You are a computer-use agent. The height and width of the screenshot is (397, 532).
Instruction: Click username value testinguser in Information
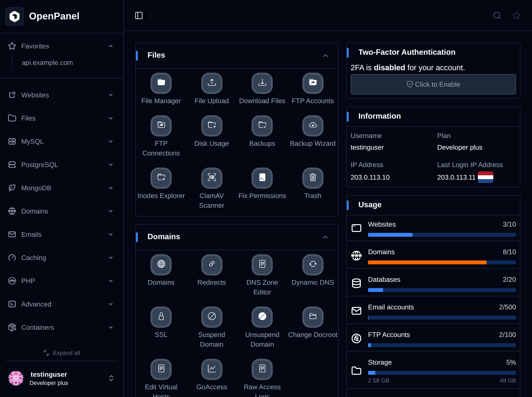pyautogui.click(x=367, y=147)
